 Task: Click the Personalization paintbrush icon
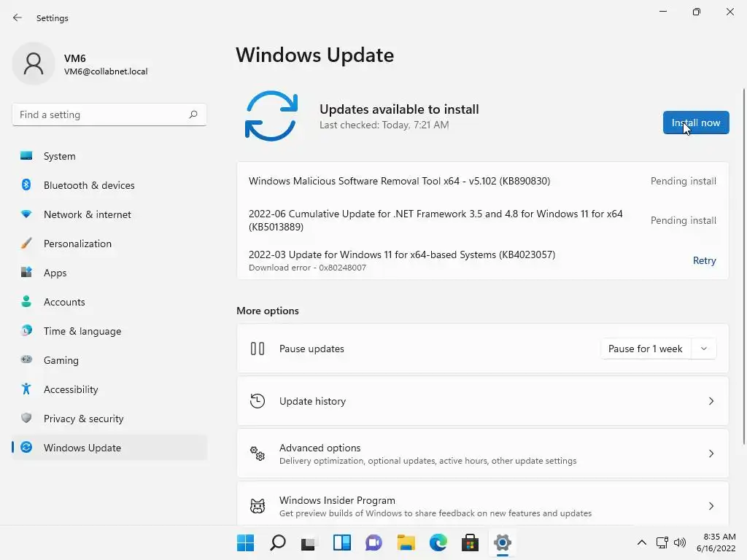pyautogui.click(x=26, y=244)
